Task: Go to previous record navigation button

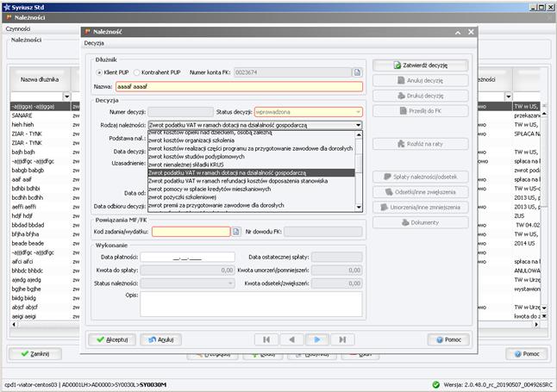Action: click(x=291, y=339)
